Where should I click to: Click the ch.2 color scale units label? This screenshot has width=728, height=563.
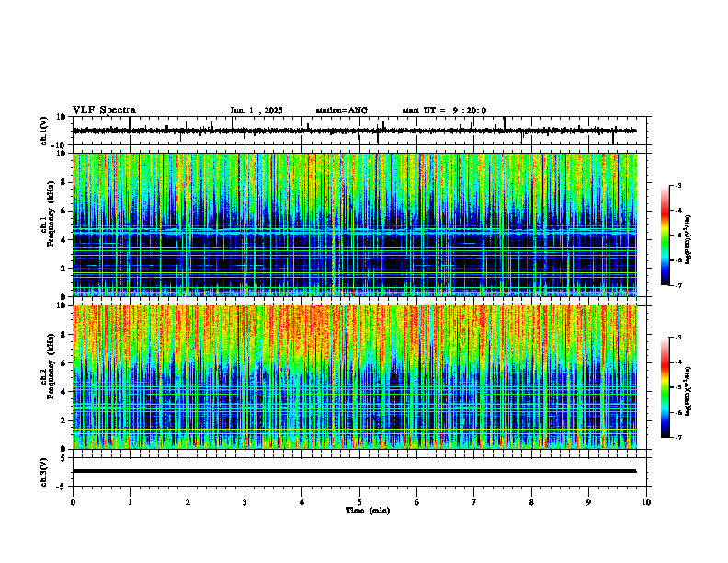point(688,391)
